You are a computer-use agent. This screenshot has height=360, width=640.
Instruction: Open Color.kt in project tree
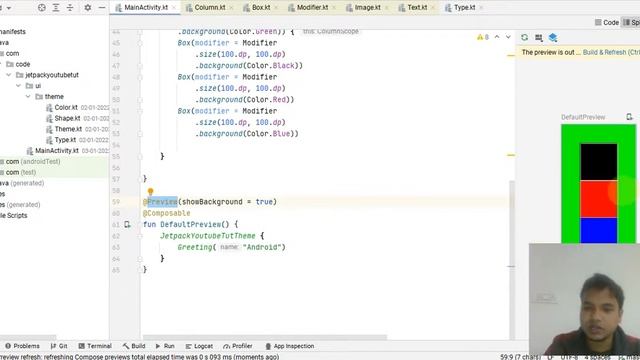(x=66, y=107)
